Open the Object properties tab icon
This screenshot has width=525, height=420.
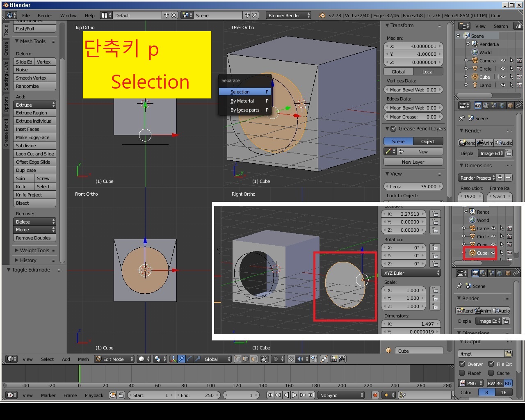[510, 105]
